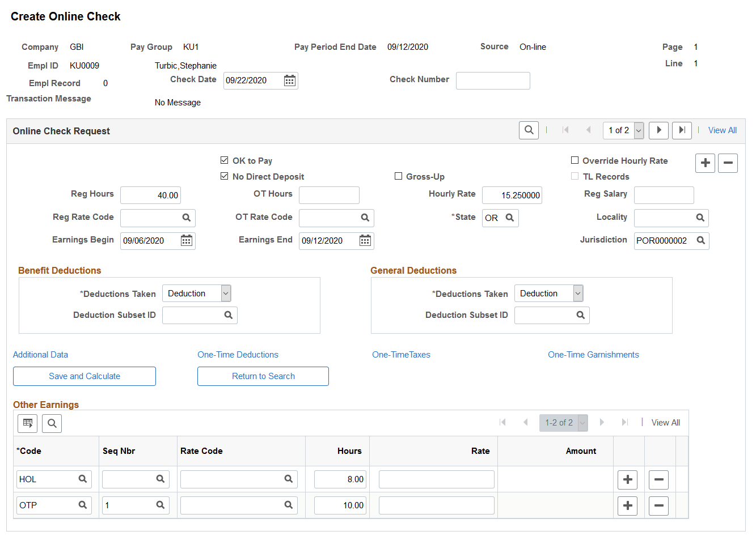
Task: Open the find icon in Other Earnings grid
Action: coord(52,423)
